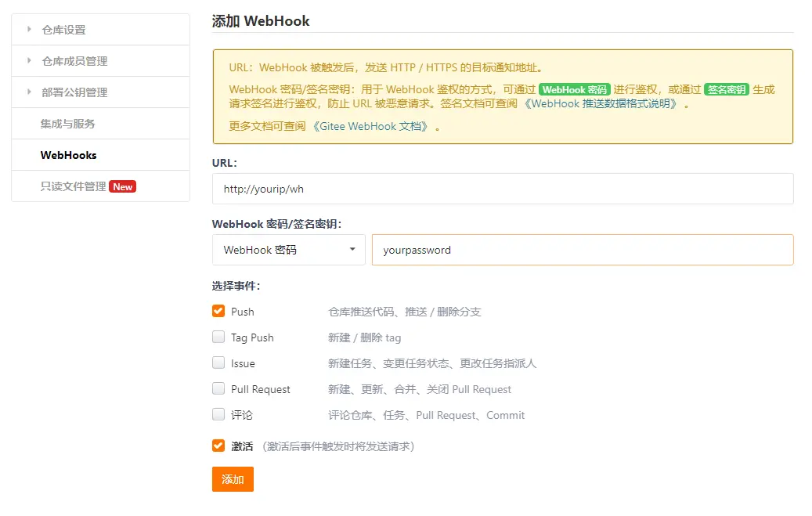Go to 集成与服务 menu item
The height and width of the screenshot is (516, 812).
[100, 123]
